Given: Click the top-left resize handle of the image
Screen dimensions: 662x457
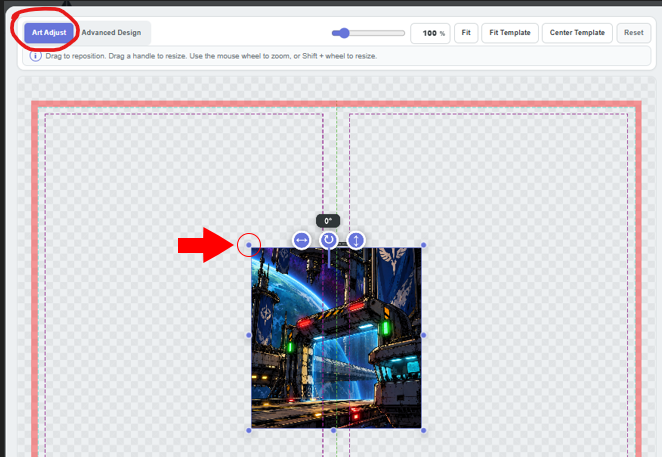Looking at the screenshot, I should [x=249, y=245].
